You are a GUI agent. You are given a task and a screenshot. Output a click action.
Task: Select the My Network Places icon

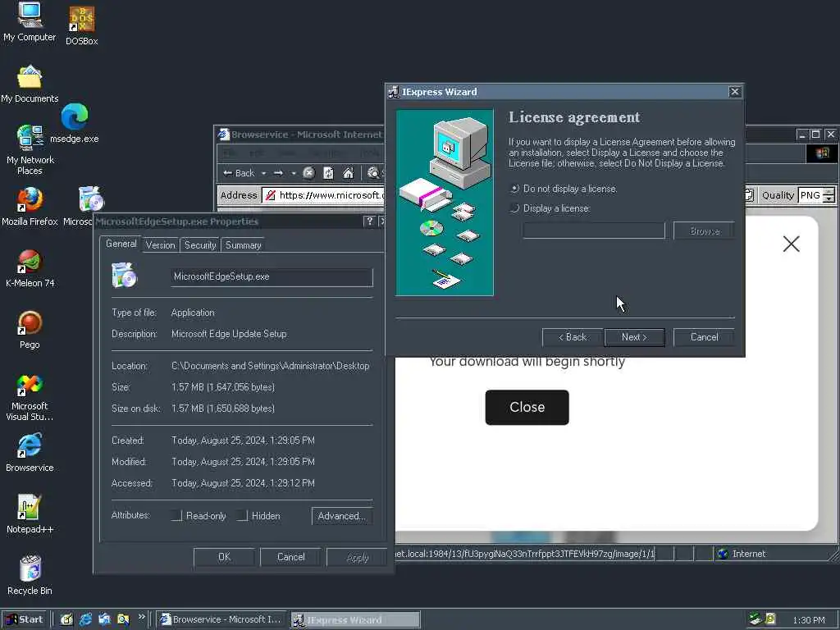(x=30, y=150)
